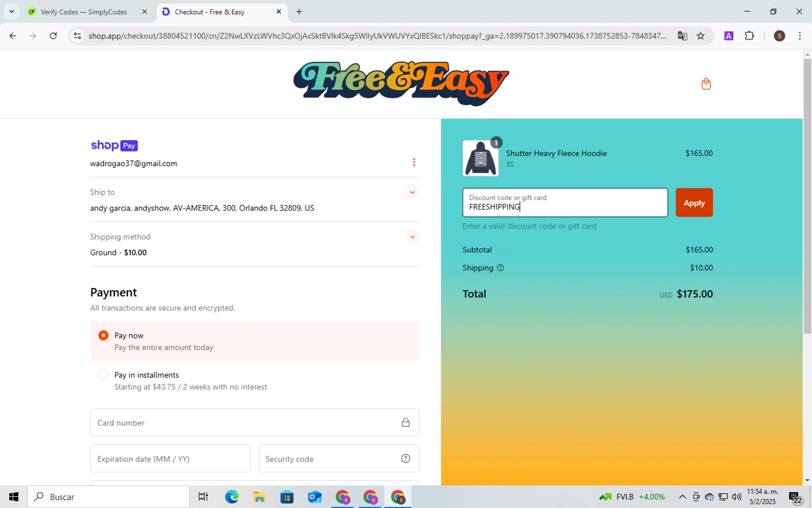Click the Expiration date field

(x=170, y=459)
